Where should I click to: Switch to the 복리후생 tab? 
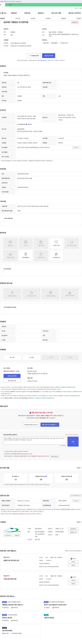48,19
